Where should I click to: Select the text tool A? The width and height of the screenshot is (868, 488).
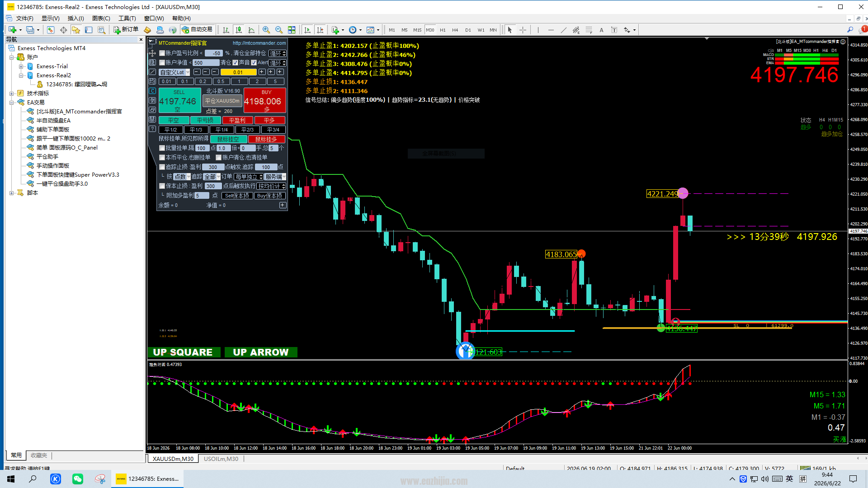coord(601,30)
